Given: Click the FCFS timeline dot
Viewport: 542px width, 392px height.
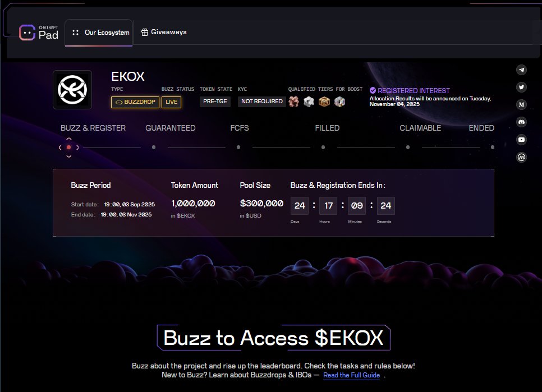Looking at the screenshot, I should pos(238,147).
